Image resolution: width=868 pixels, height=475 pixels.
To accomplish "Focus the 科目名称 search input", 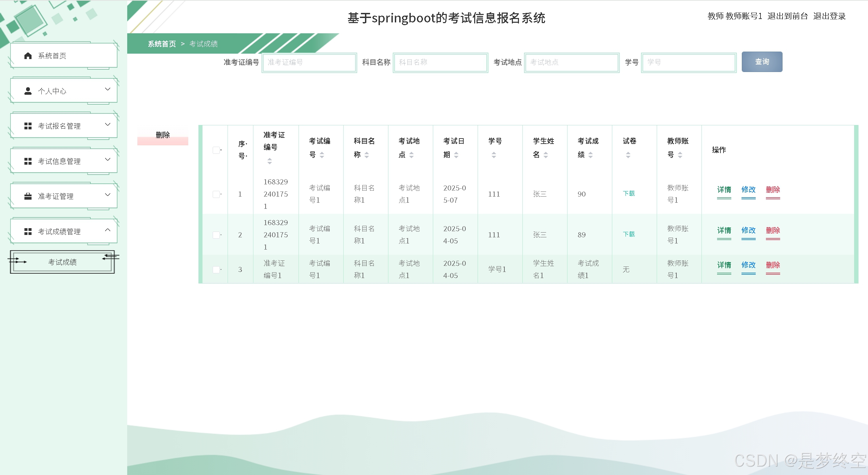I will [440, 62].
